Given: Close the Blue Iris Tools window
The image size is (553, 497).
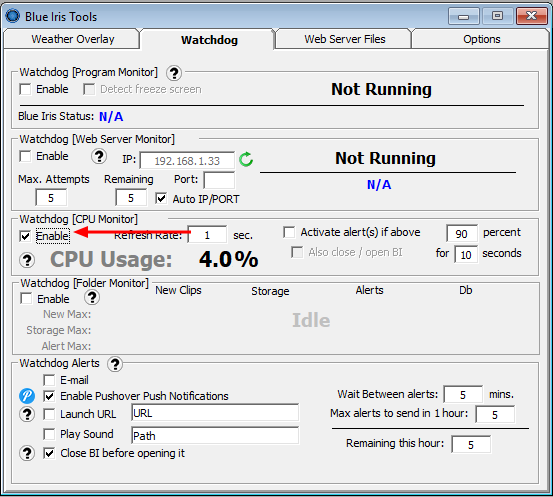Looking at the screenshot, I should pos(531,16).
